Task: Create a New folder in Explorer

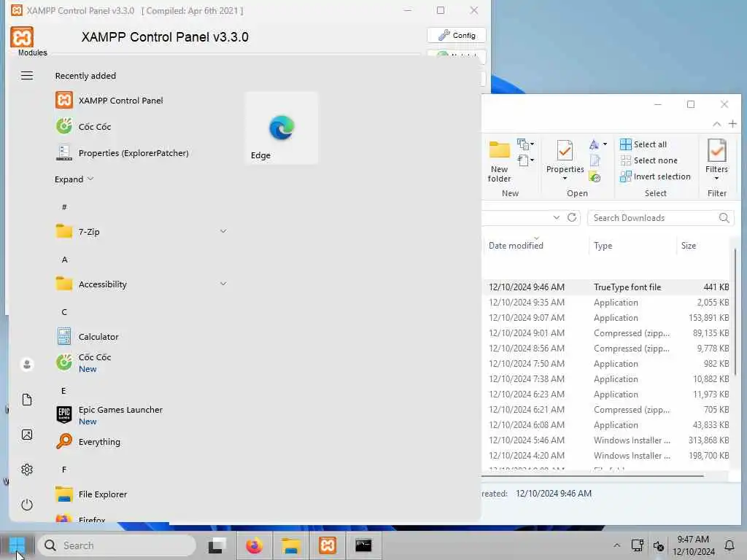Action: coord(499,161)
